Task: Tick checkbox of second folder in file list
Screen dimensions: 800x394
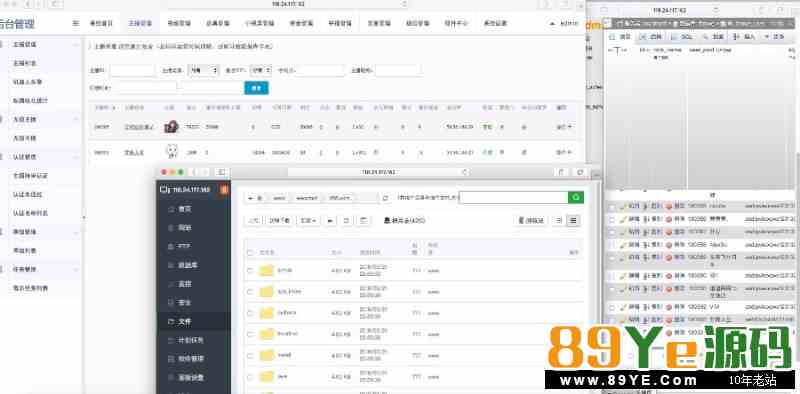Action: [x=249, y=292]
